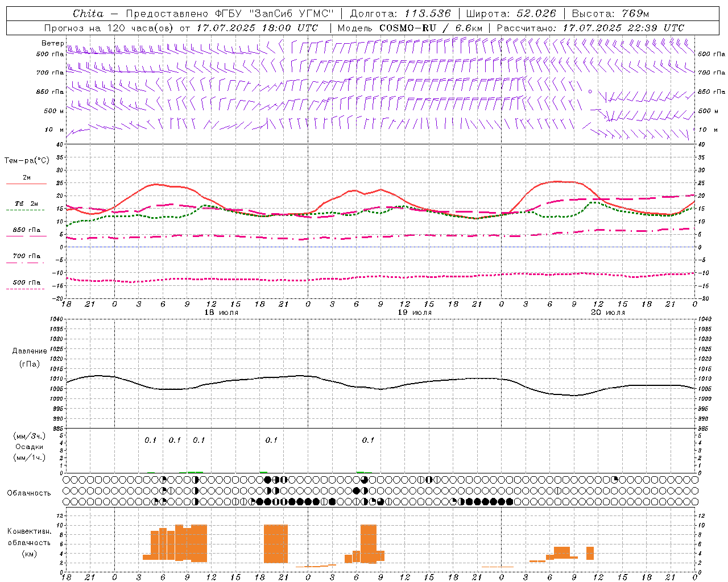This screenshot has width=728, height=582.
Task: Click the "500 гПа" temperature legend entry
Action: (27, 282)
